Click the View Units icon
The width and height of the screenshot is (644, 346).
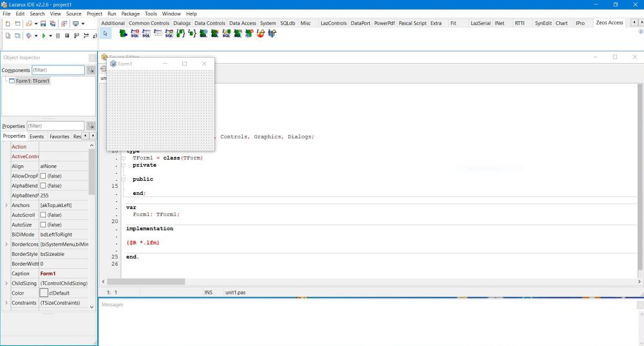pos(8,35)
